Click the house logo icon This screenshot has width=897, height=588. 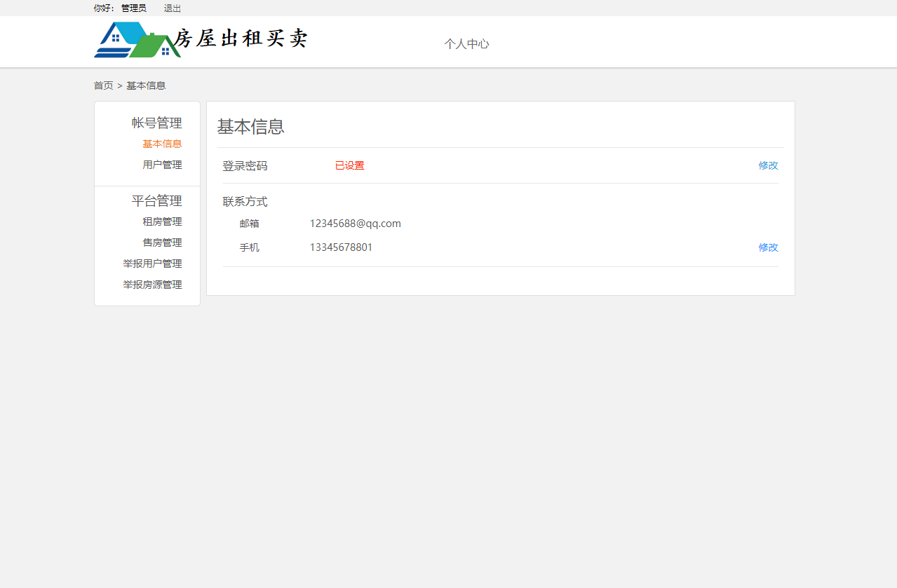click(x=130, y=40)
